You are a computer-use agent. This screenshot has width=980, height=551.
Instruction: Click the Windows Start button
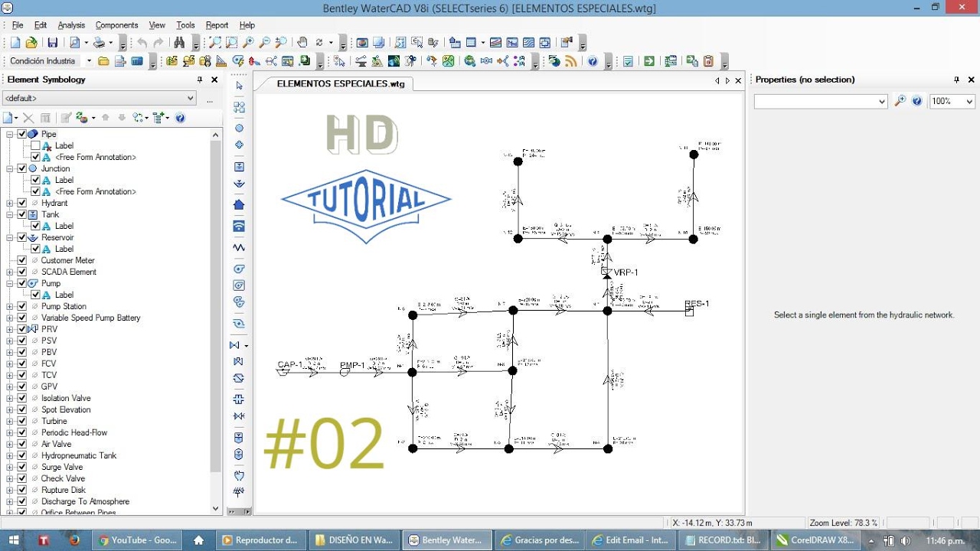pos(14,540)
